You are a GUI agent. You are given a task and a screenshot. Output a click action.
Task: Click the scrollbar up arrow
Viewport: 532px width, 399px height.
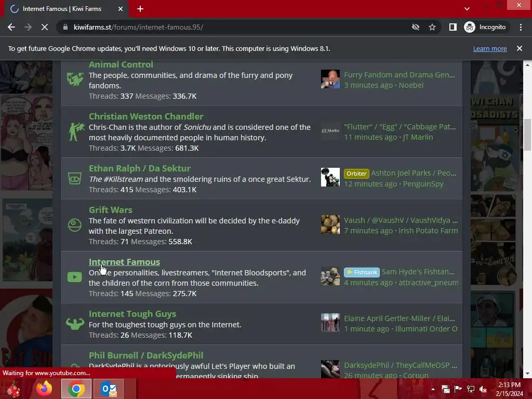pos(528,64)
